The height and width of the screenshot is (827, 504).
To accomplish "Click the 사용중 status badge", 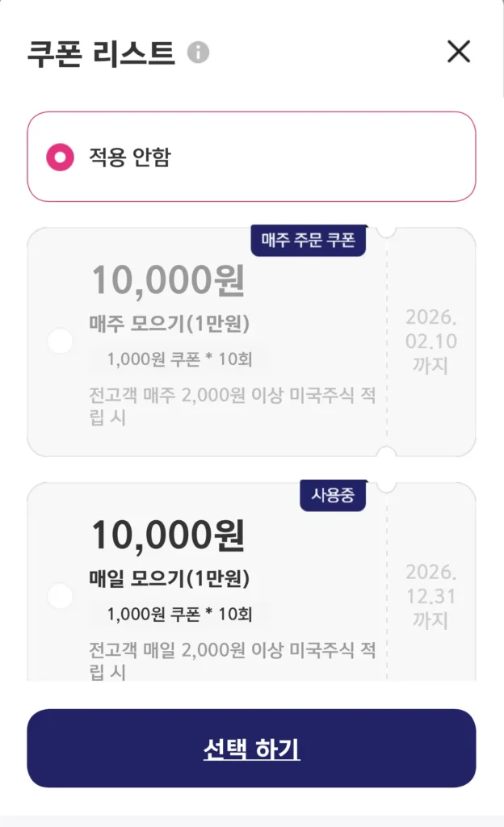I will (333, 495).
